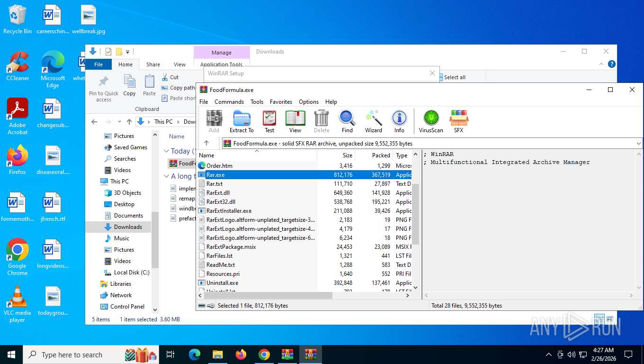Run VirusScan from the WinRAR toolbar
The image size is (644, 364).
(x=431, y=121)
